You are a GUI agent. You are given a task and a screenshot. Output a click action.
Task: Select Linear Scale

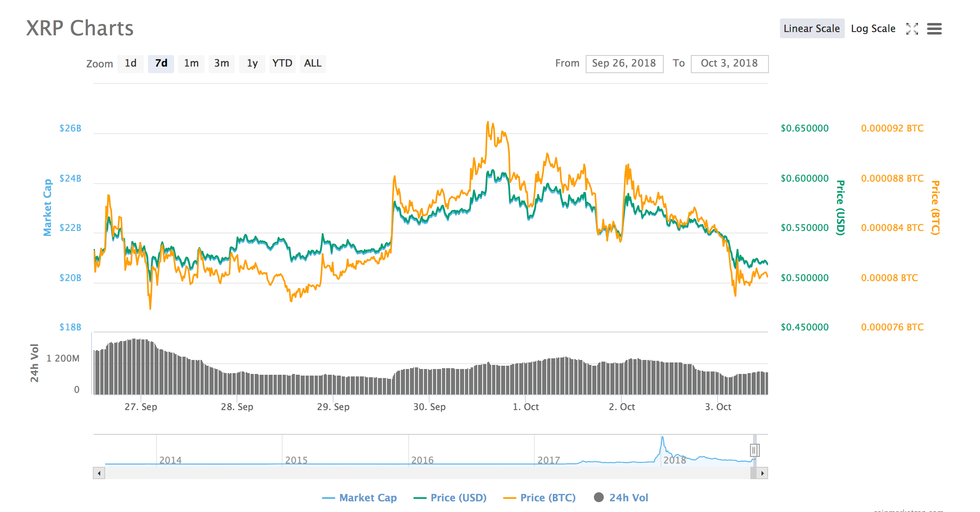point(812,29)
